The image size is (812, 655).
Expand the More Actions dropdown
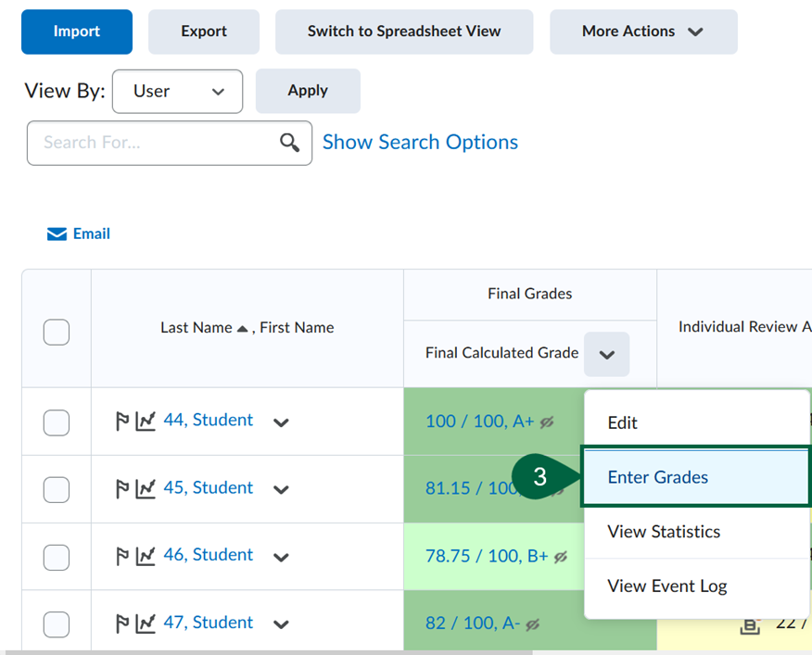pyautogui.click(x=643, y=31)
